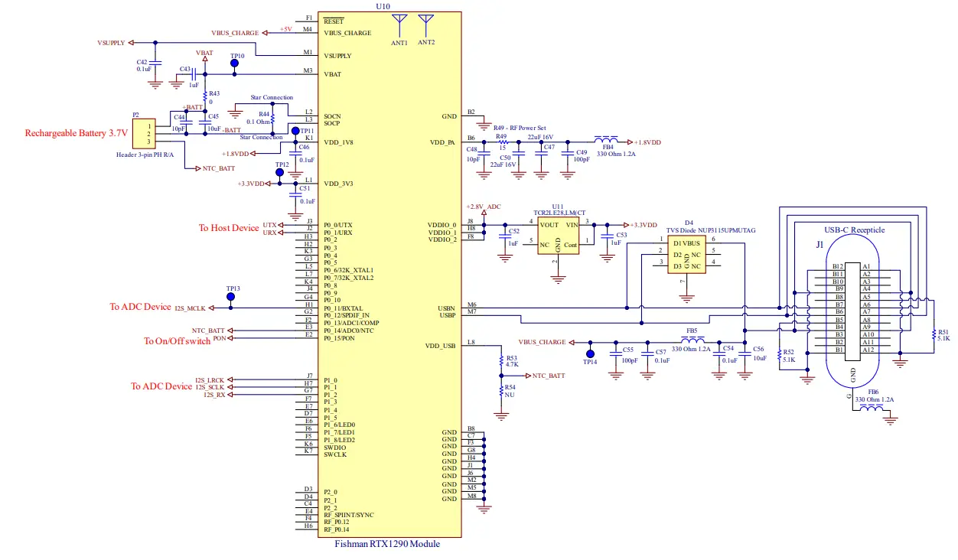The width and height of the screenshot is (958, 560).
Task: Click resistor R51 5.1K symbol
Action: (933, 334)
